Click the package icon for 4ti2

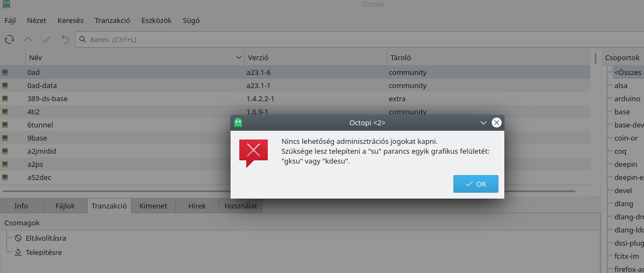click(5, 112)
